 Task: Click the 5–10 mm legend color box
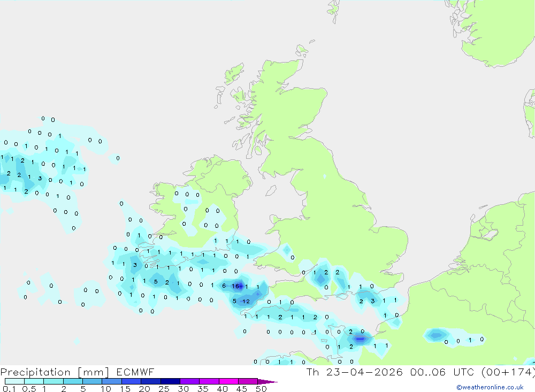coord(93,381)
